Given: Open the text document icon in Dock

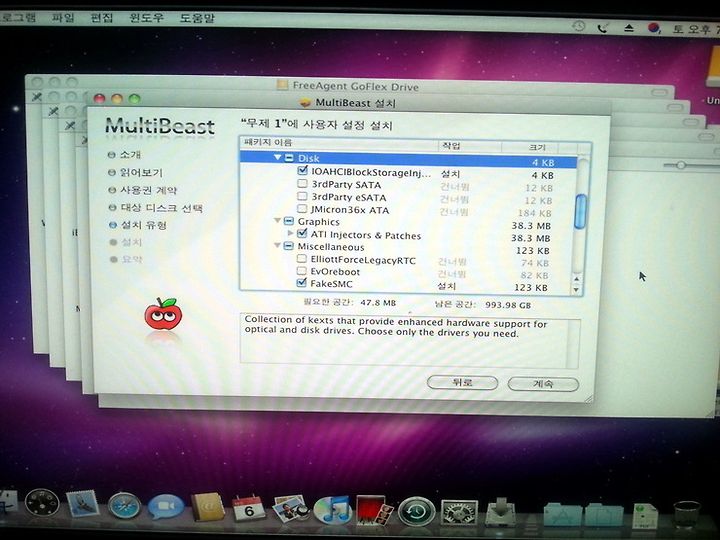Looking at the screenshot, I should tap(645, 516).
